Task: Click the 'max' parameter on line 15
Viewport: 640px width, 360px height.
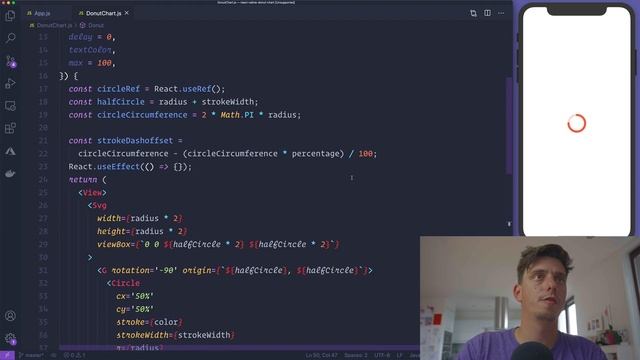Action: (x=76, y=63)
